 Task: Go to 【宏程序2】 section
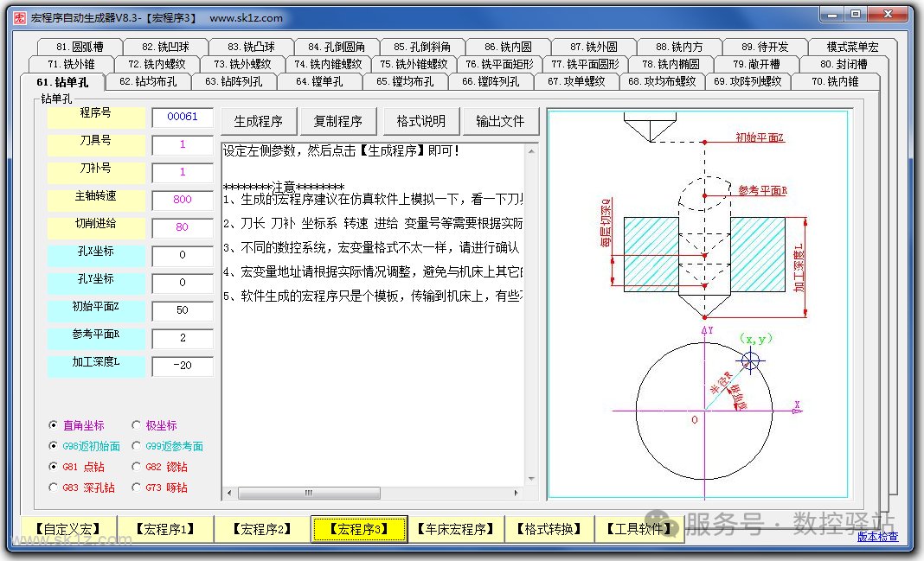click(x=261, y=529)
